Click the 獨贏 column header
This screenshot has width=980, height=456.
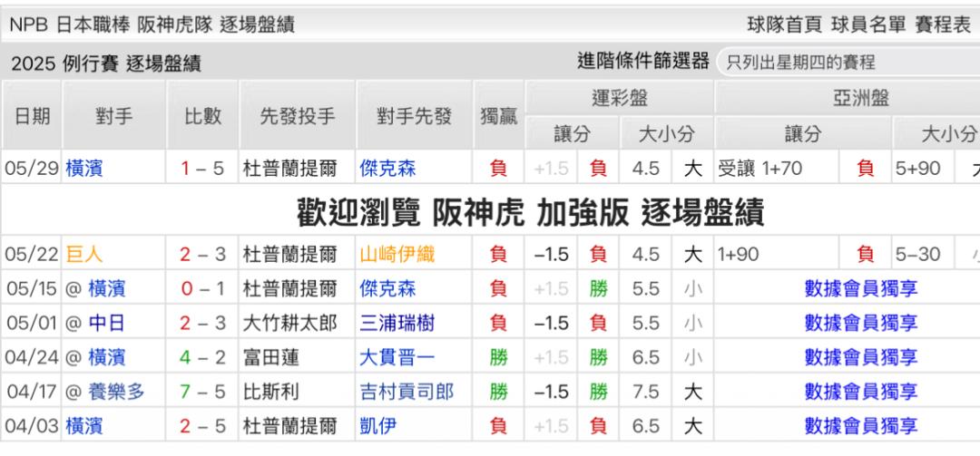pyautogui.click(x=499, y=115)
